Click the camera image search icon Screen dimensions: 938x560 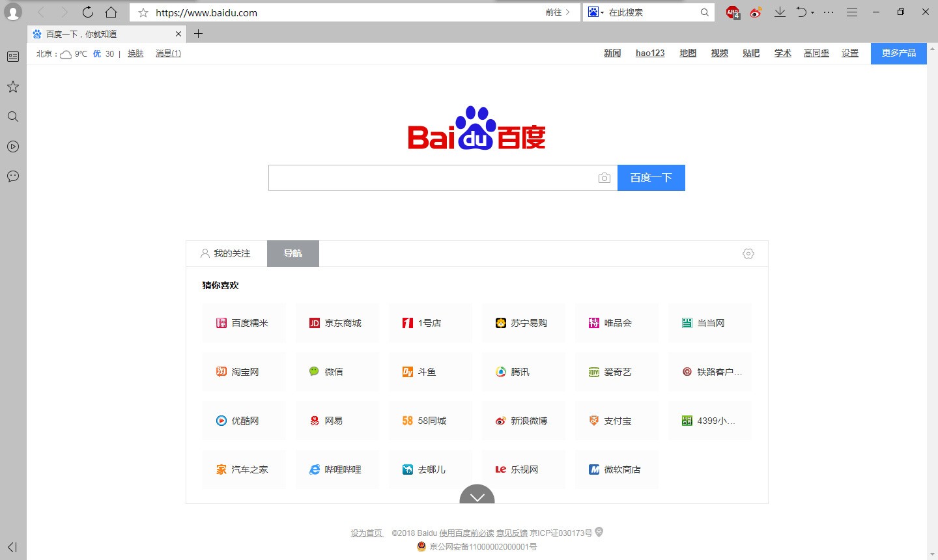[x=604, y=178]
